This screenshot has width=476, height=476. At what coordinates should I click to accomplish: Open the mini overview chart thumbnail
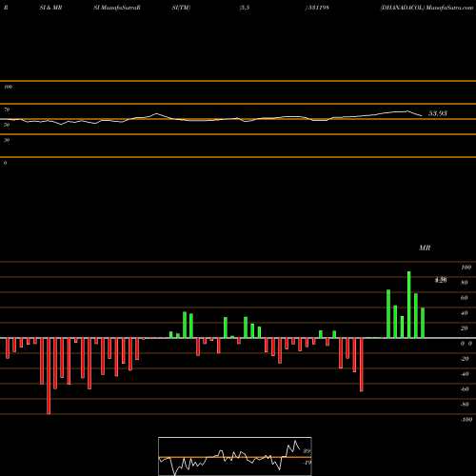click(235, 456)
